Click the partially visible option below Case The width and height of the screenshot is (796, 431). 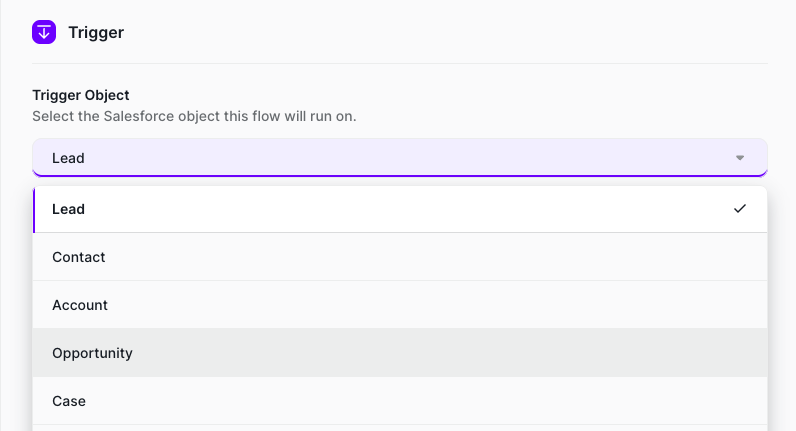click(400, 428)
